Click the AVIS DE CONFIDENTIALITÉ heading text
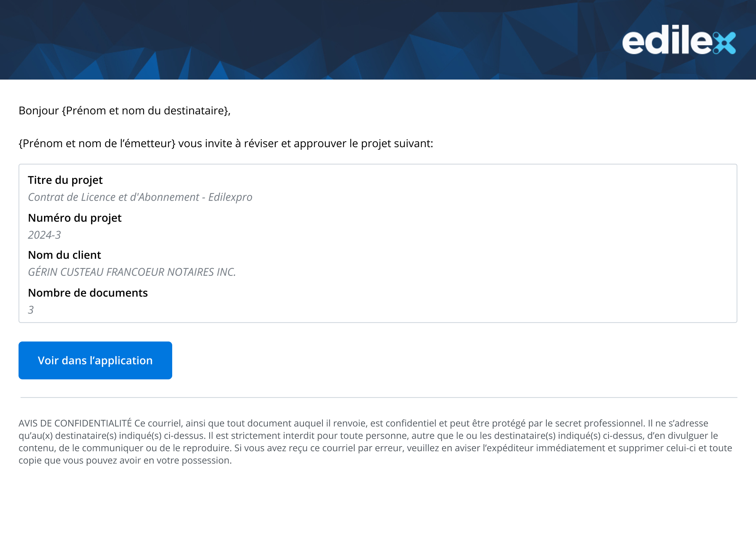The width and height of the screenshot is (756, 557). tap(75, 423)
